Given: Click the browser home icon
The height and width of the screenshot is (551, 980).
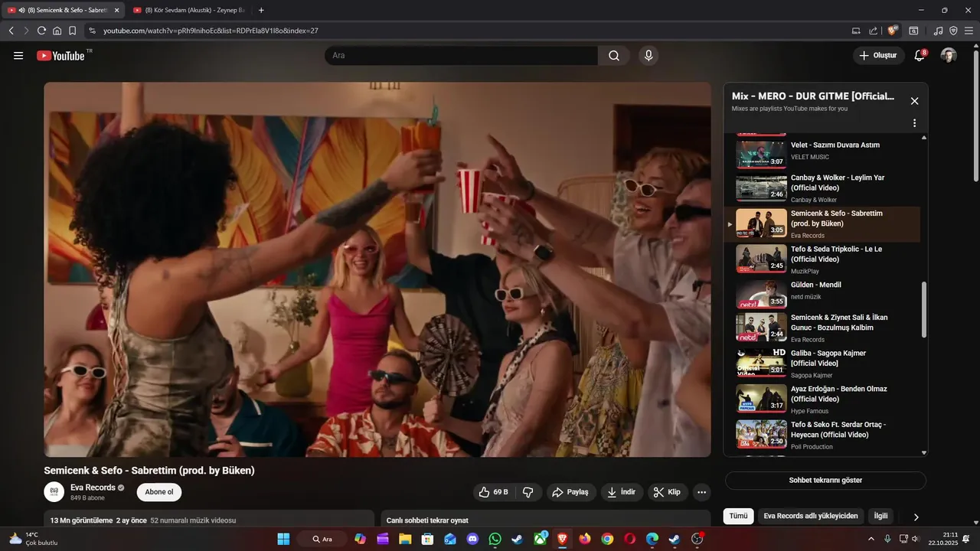Looking at the screenshot, I should 57,31.
